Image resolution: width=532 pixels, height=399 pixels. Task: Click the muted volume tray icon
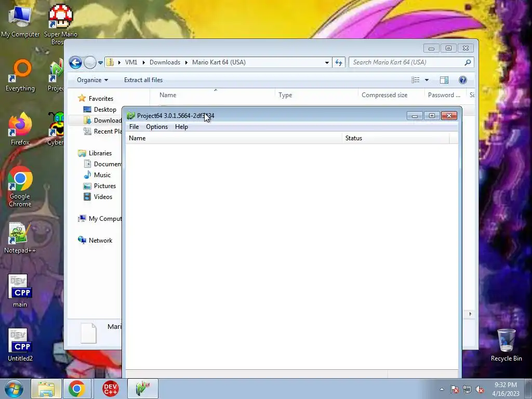coord(480,389)
